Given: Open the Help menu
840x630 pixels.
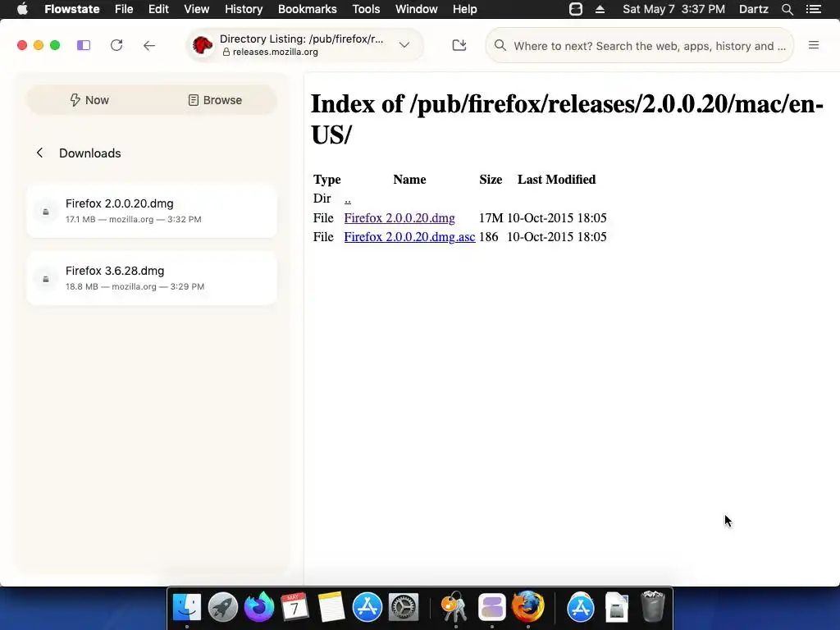Looking at the screenshot, I should (464, 9).
